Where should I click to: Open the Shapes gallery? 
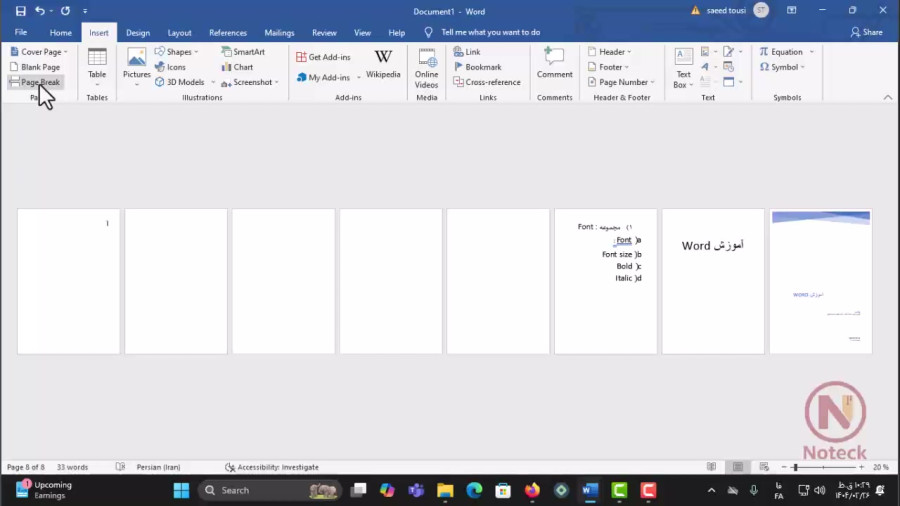click(x=177, y=52)
